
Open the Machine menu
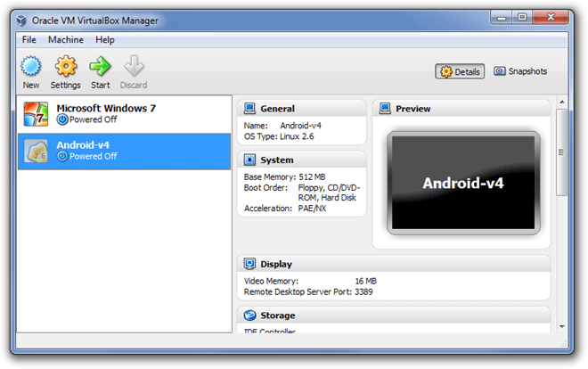66,40
